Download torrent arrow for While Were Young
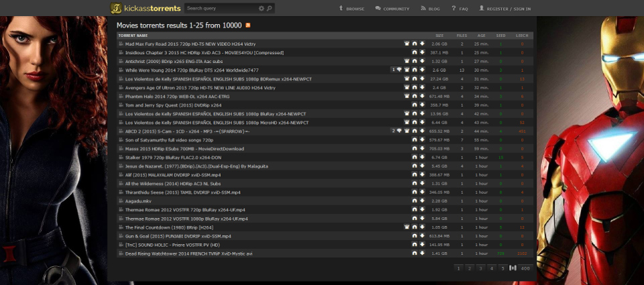This screenshot has width=644, height=285. pos(422,70)
